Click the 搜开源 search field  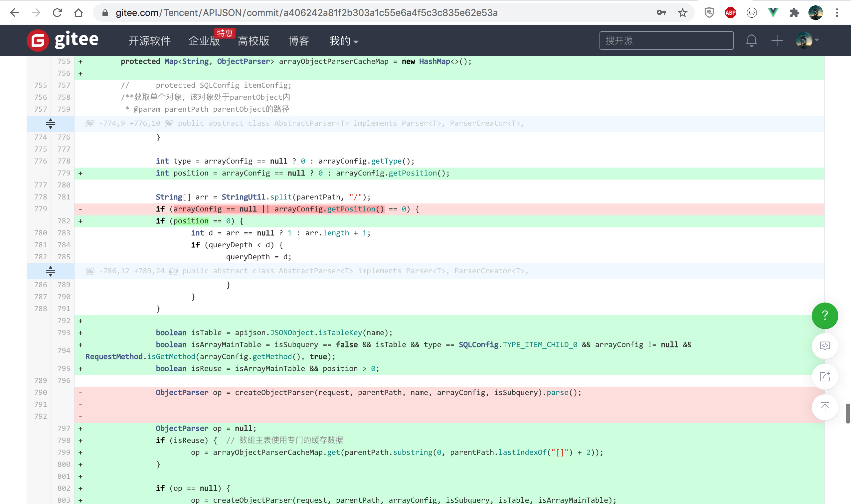tap(666, 41)
